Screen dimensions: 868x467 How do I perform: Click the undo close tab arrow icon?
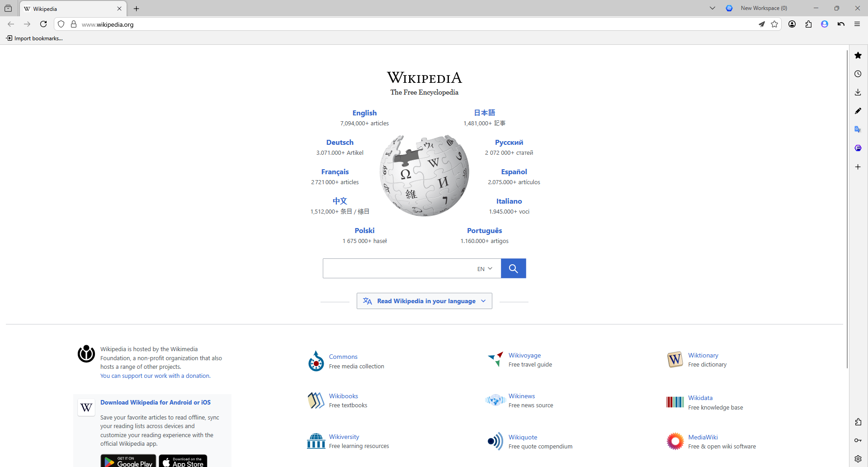841,24
